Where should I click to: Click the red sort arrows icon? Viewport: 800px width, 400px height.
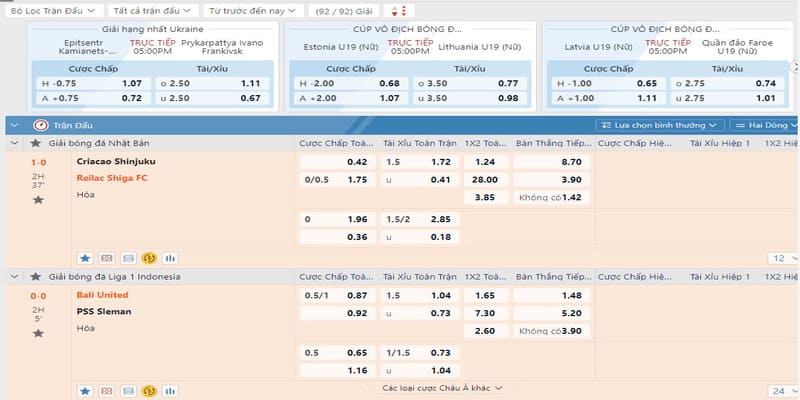click(399, 11)
